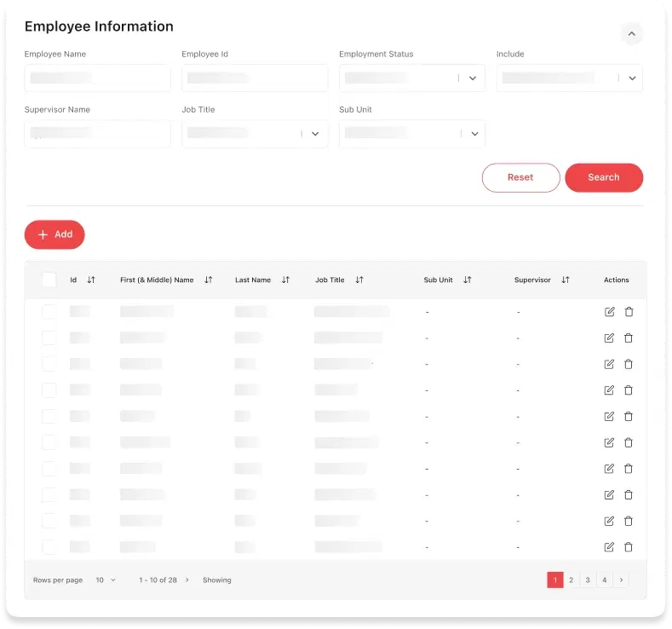Change Rows per page value 10
The image size is (672, 629).
[x=106, y=580]
